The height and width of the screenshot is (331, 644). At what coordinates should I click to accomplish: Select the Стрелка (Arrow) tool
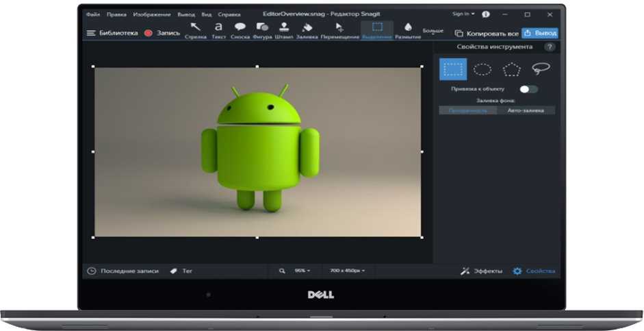195,30
